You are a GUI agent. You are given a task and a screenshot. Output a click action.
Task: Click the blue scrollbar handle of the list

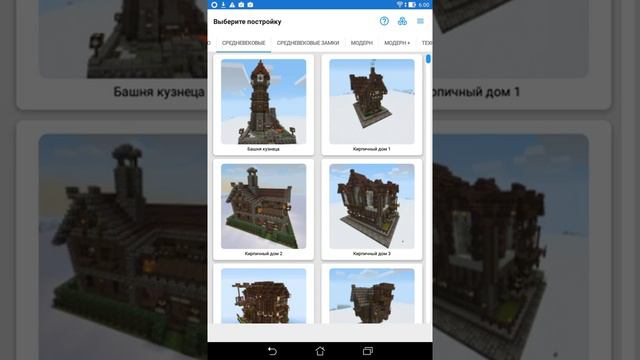pyautogui.click(x=428, y=59)
